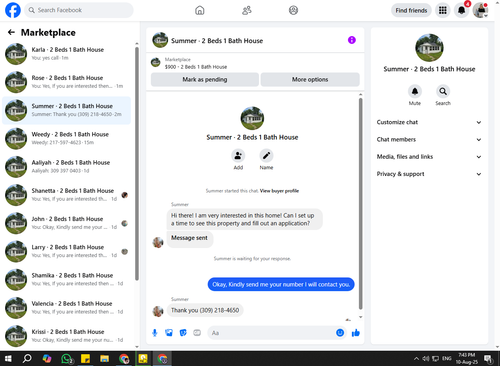Click the blue 'Okay, Kindly send me' message
The height and width of the screenshot is (366, 500).
[x=281, y=284]
